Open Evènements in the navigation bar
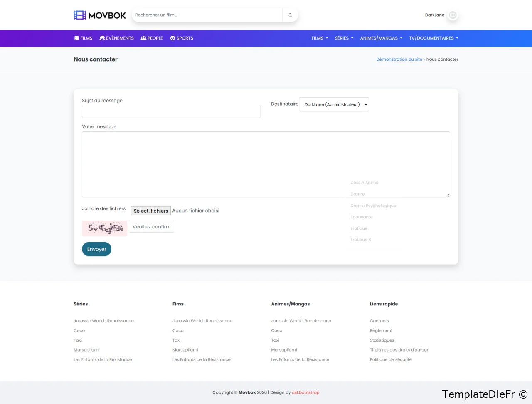The height and width of the screenshot is (404, 532). 117,38
